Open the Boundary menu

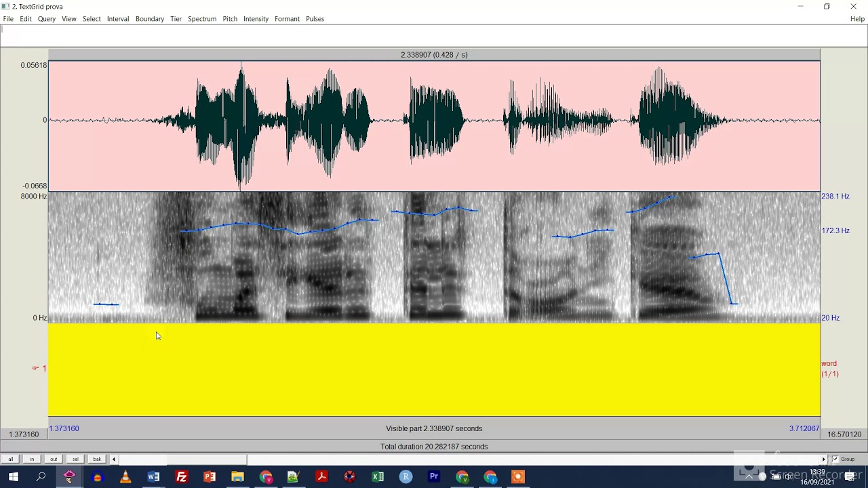pyautogui.click(x=150, y=19)
